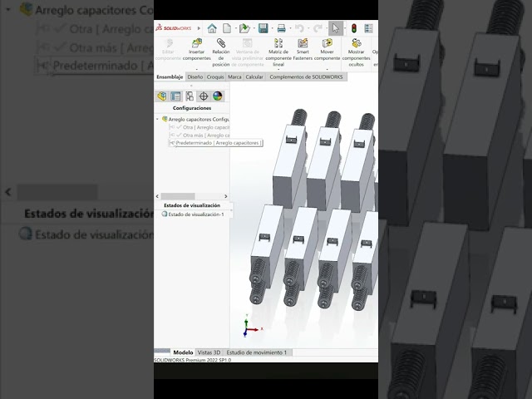Expand Insertar componentes dropdown arrow
The width and height of the screenshot is (532, 399).
click(197, 69)
